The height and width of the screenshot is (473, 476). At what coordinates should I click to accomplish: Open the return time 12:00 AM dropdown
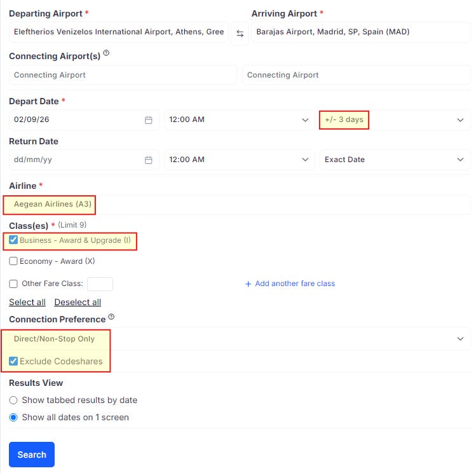pos(239,160)
